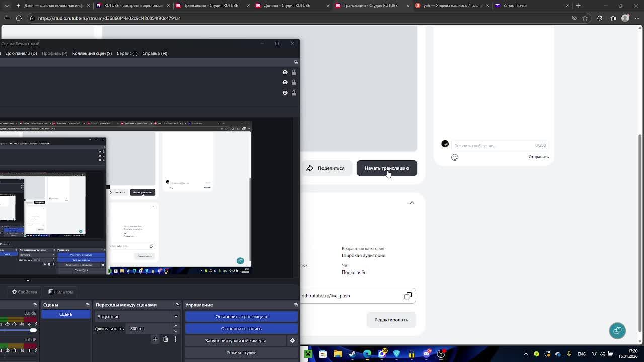Click Начать трансляцию on RUTUBE page
The width and height of the screenshot is (644, 362).
click(x=386, y=168)
